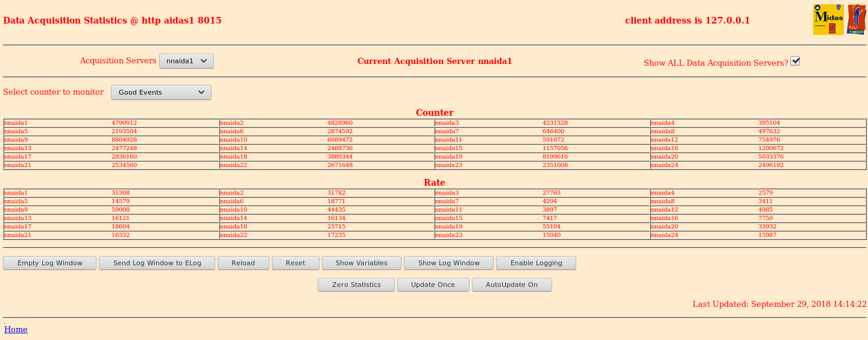Click the Reset button

point(295,263)
